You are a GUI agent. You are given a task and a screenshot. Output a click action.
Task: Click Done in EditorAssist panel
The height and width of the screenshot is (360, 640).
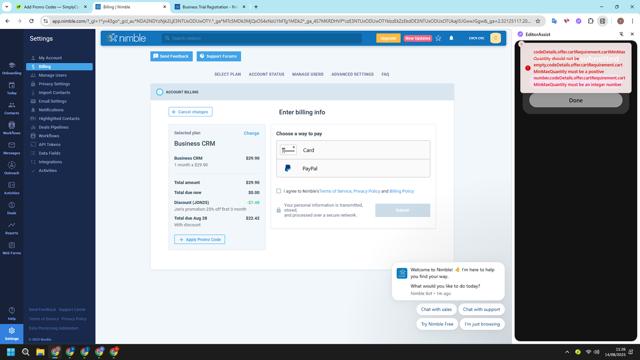tap(576, 100)
